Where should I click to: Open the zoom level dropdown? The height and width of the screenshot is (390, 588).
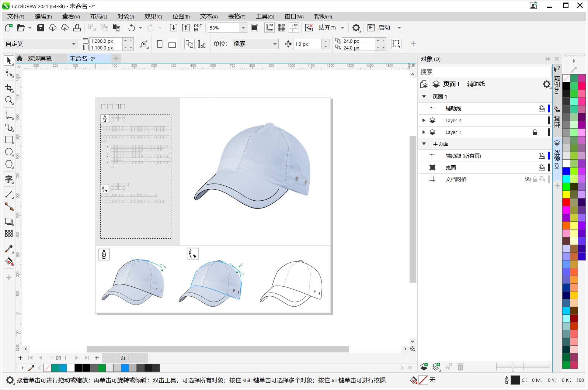coord(243,28)
